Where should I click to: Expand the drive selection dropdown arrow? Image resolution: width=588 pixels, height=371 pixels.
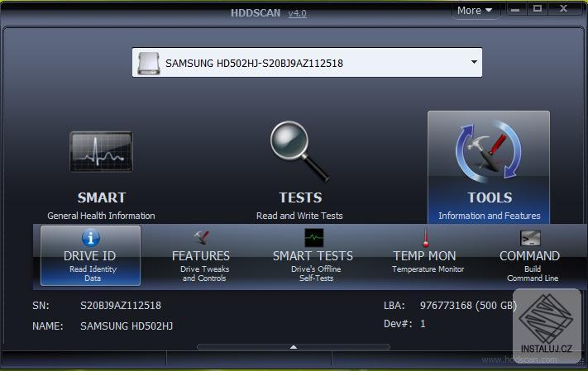[474, 62]
